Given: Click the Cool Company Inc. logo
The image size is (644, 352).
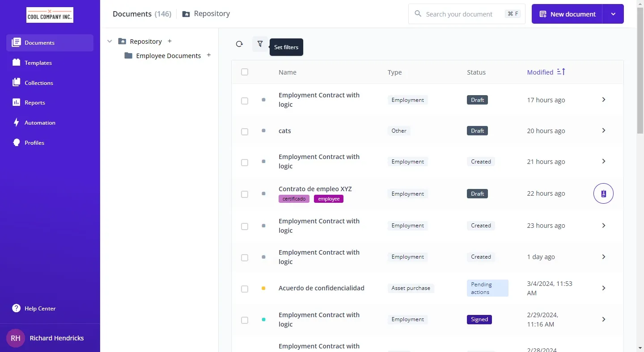Looking at the screenshot, I should click(x=50, y=15).
